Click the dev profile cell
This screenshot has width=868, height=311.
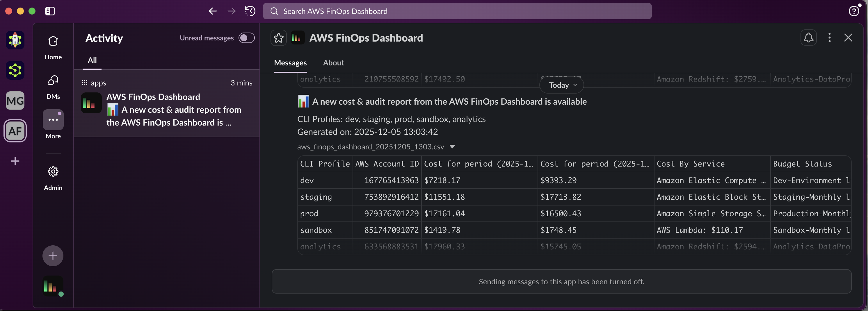325,180
